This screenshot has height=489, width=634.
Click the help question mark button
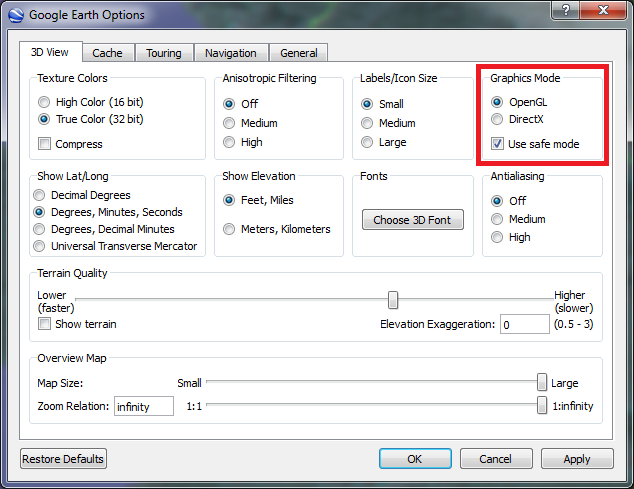click(566, 10)
